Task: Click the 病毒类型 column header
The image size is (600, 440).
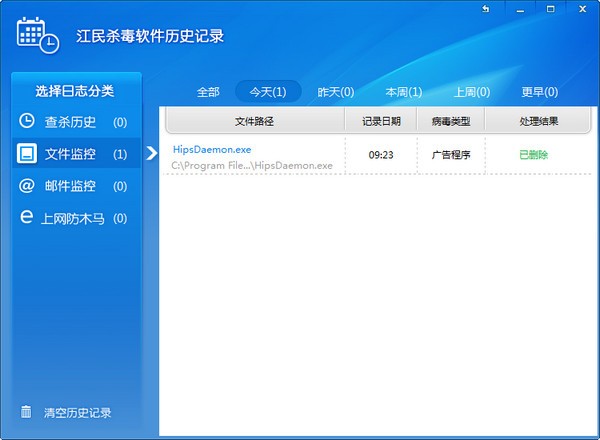Action: 451,121
